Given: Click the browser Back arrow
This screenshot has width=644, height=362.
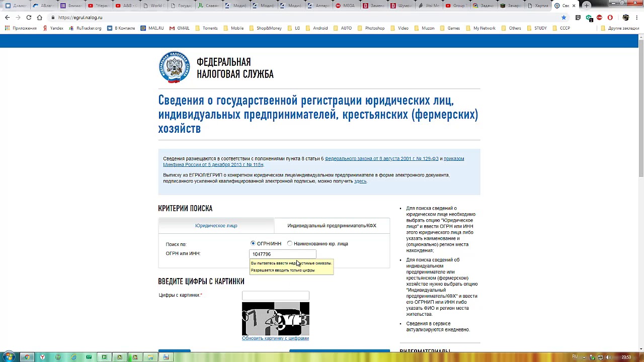Looking at the screenshot, I should click(7, 18).
